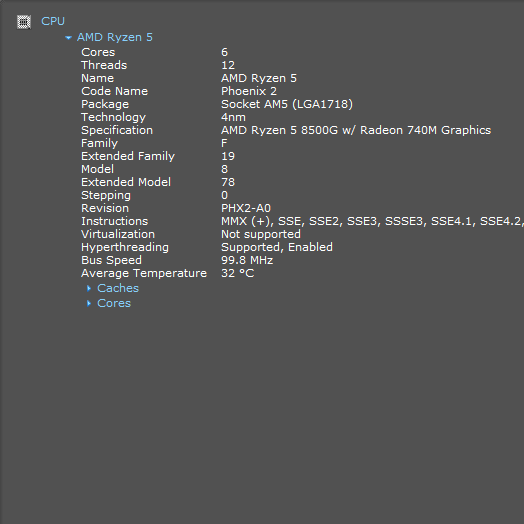Click the Revision row label

pos(105,208)
